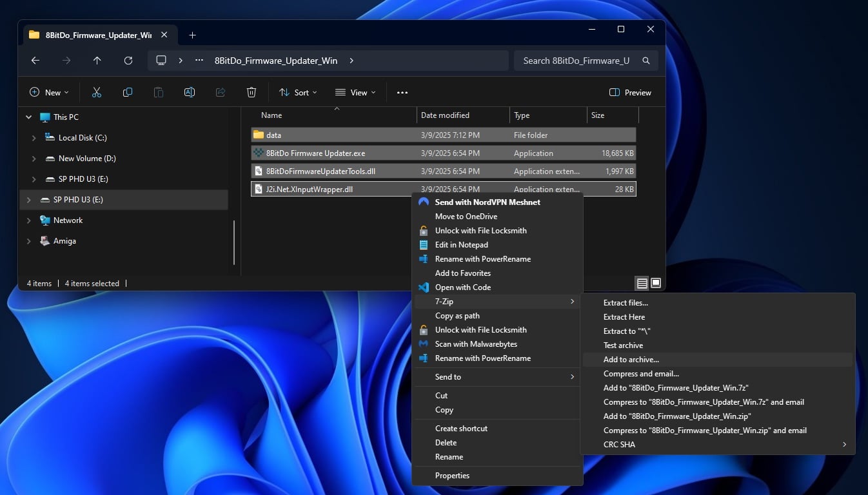Open the Send to submenu
This screenshot has width=868, height=495.
497,377
